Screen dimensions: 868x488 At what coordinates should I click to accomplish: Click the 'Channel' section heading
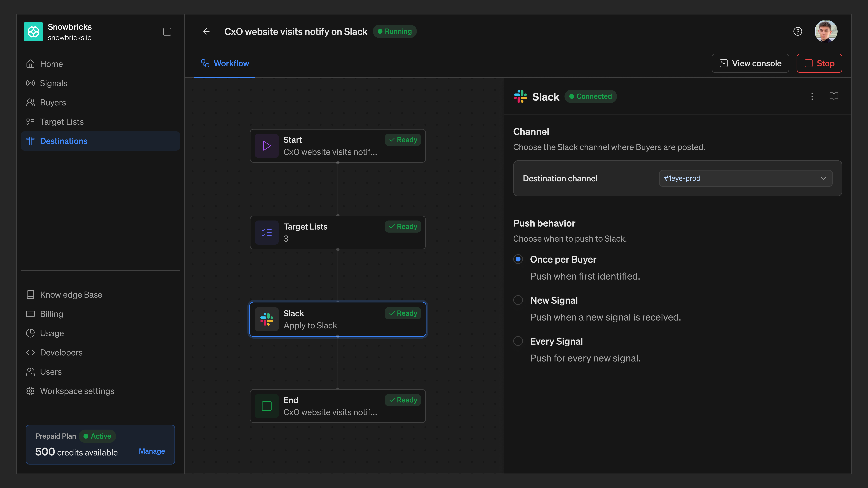tap(531, 132)
